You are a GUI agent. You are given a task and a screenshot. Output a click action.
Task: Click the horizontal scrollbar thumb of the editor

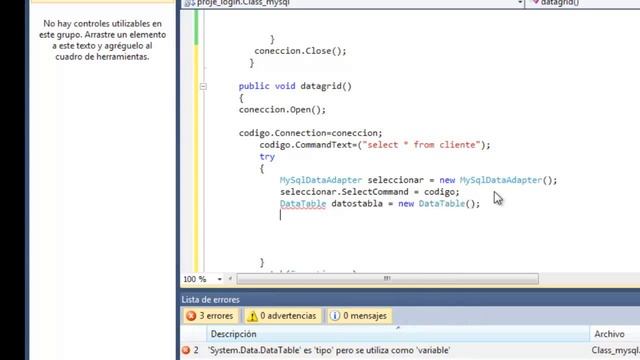(x=387, y=279)
